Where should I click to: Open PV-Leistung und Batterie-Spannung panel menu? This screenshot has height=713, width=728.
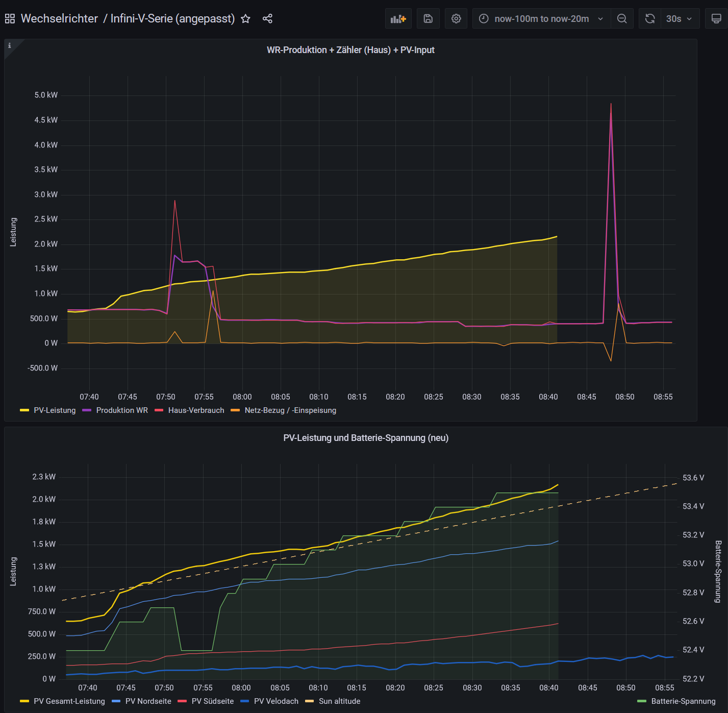click(x=366, y=438)
